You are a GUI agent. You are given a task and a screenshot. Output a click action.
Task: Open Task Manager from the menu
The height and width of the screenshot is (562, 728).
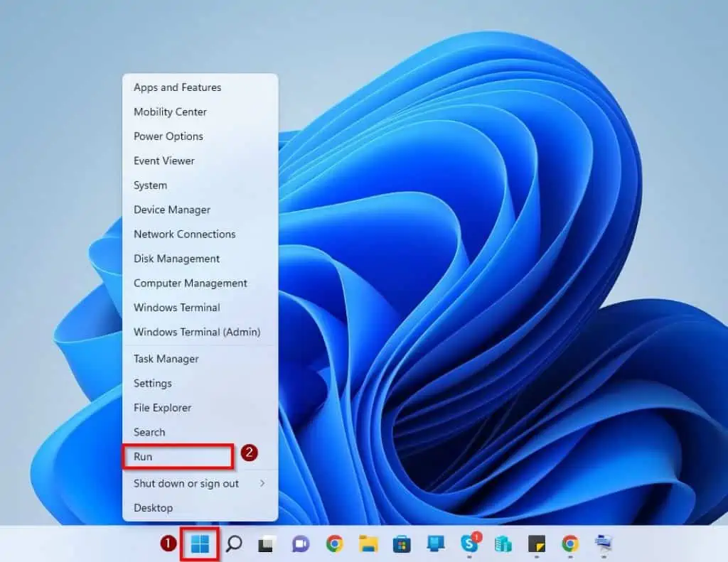(x=166, y=359)
